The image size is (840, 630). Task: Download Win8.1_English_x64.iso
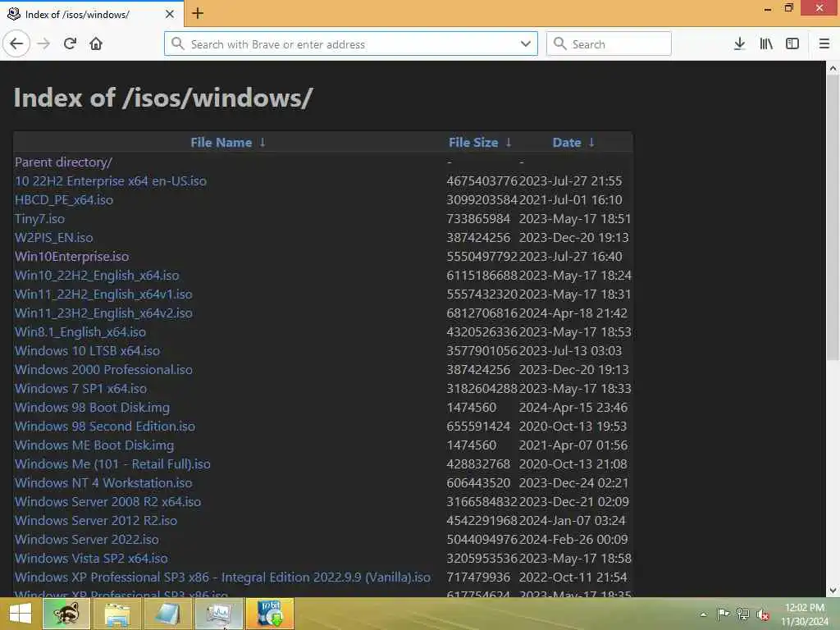pos(80,331)
